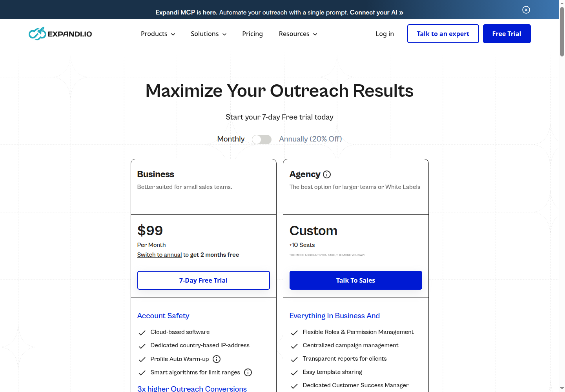Select the Annually (20% Off) label
The width and height of the screenshot is (565, 392).
pos(310,139)
